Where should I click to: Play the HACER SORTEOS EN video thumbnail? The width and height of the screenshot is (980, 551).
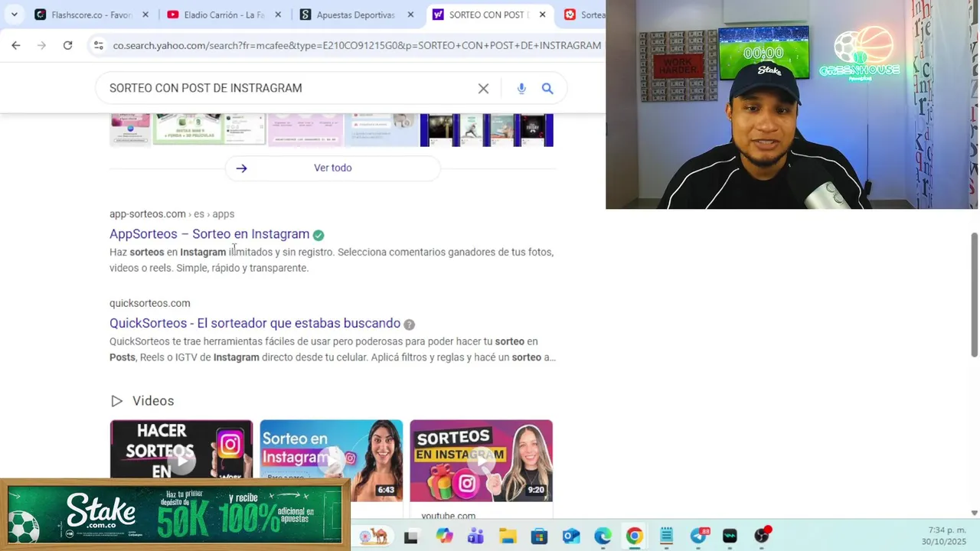tap(181, 461)
